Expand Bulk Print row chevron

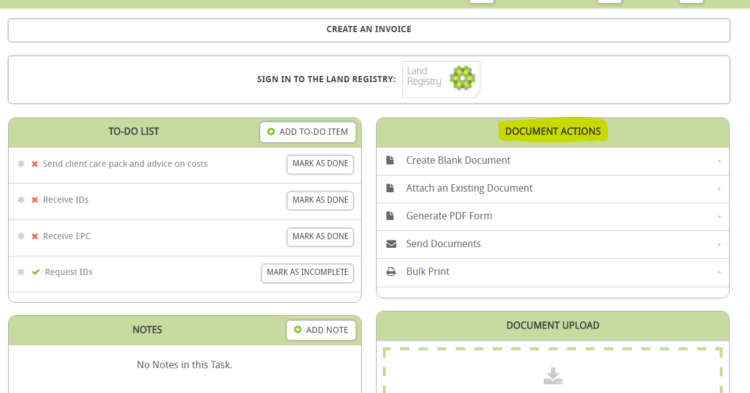tap(719, 272)
